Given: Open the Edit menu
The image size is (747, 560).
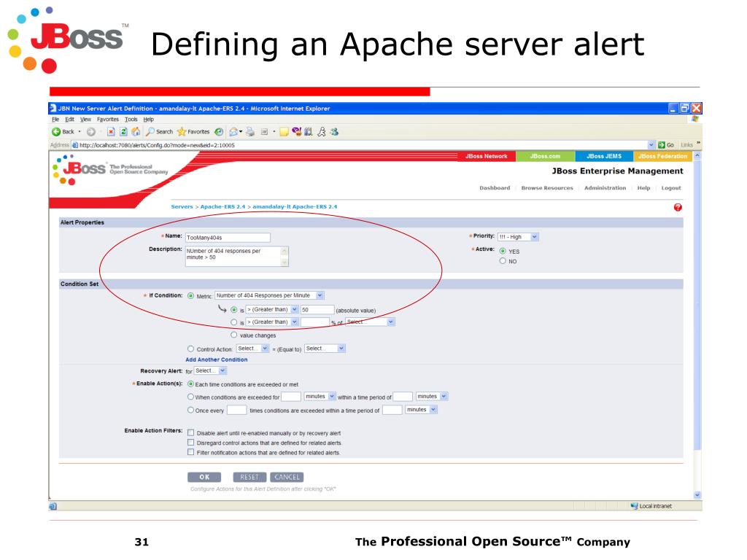Looking at the screenshot, I should (x=69, y=120).
